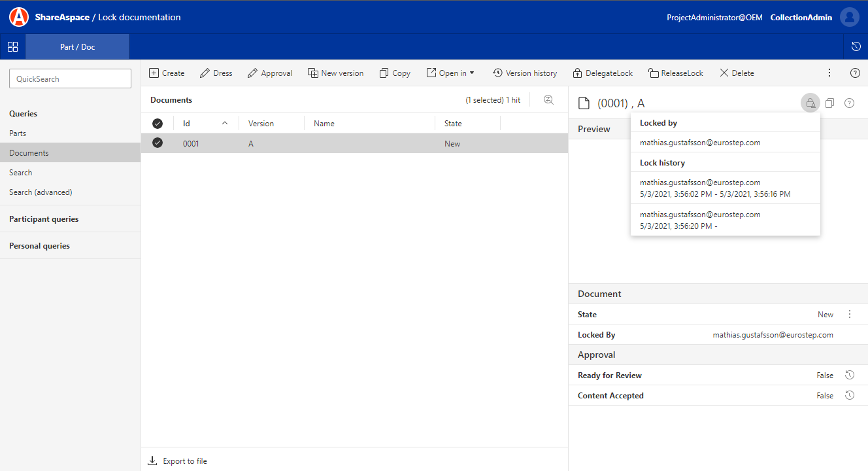View Ready for Review history icon
The height and width of the screenshot is (471, 868).
(x=850, y=375)
